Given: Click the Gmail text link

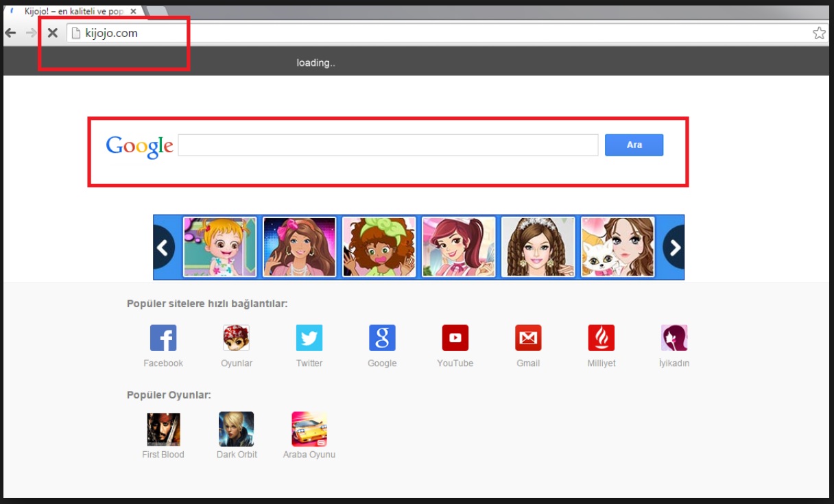Looking at the screenshot, I should (x=528, y=363).
